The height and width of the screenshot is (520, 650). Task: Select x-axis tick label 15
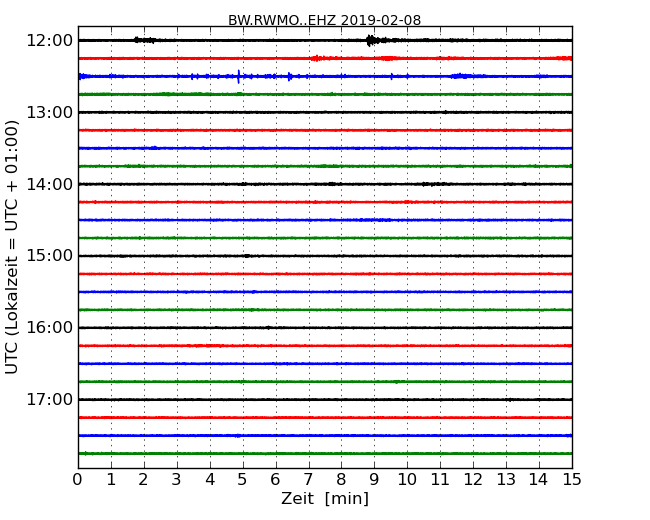tap(572, 480)
